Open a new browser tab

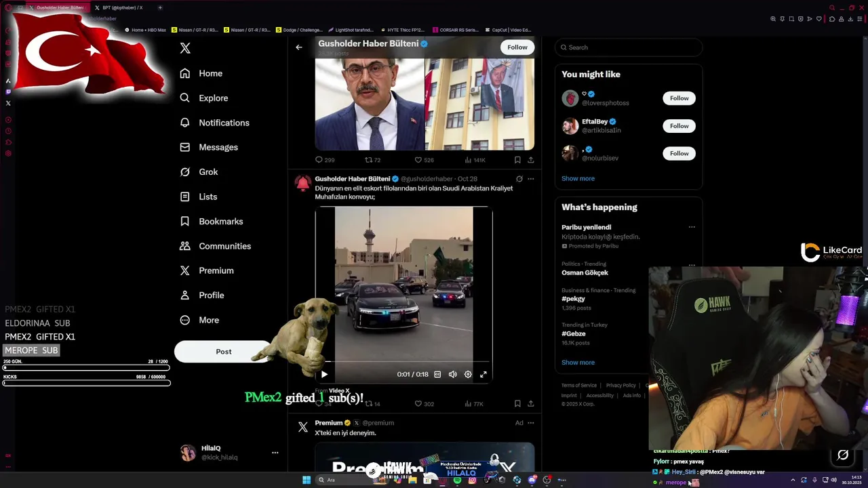click(x=160, y=7)
